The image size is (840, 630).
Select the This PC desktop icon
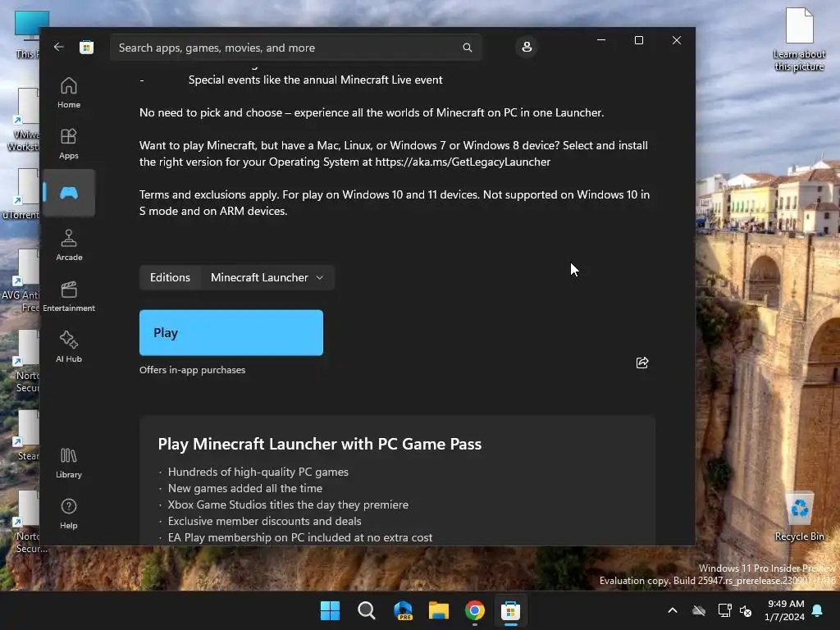28,34
